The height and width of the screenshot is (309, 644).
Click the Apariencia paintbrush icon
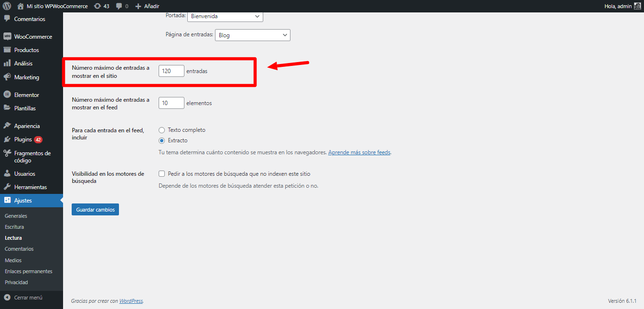[x=7, y=126]
